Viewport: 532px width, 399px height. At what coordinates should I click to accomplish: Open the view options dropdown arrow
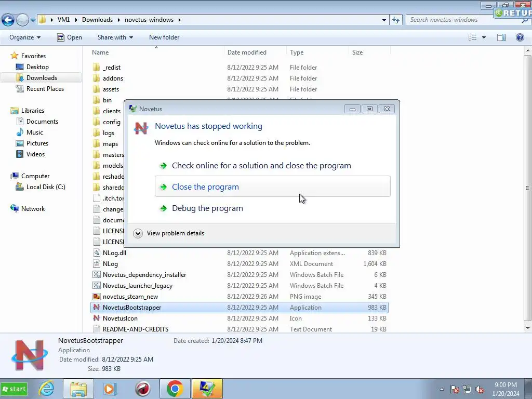(484, 37)
